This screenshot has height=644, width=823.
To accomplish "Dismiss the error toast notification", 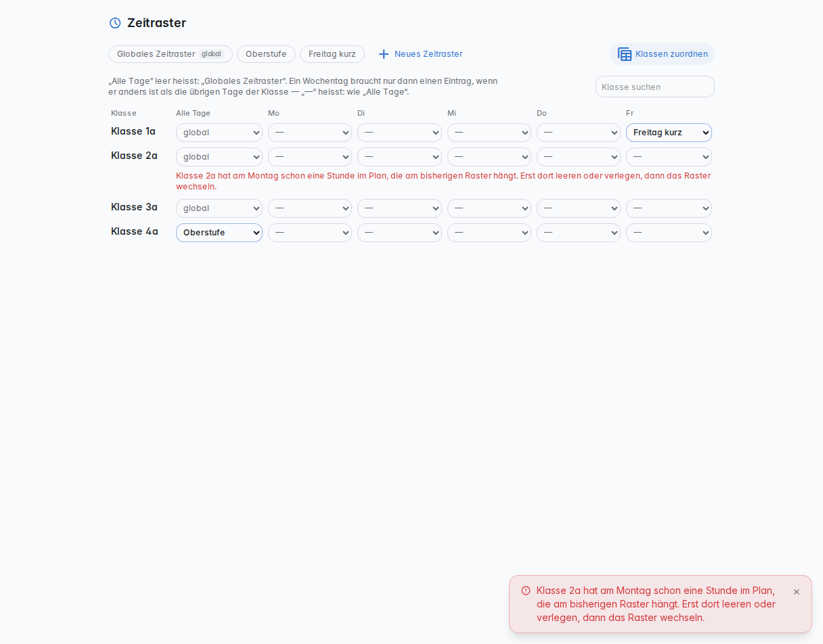I will tap(797, 592).
